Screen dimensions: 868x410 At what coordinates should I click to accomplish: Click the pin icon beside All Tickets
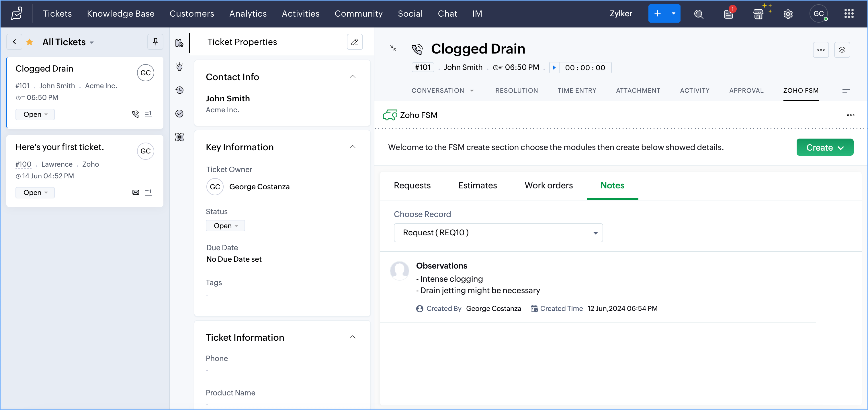pos(155,42)
